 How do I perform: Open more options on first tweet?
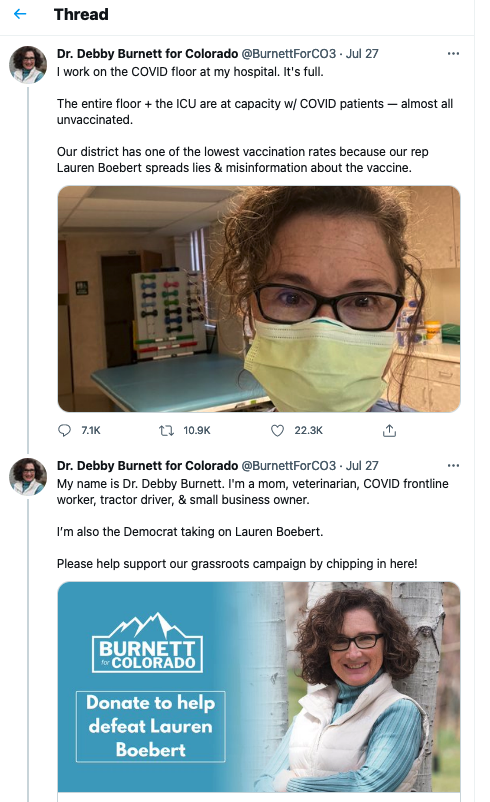point(453,54)
